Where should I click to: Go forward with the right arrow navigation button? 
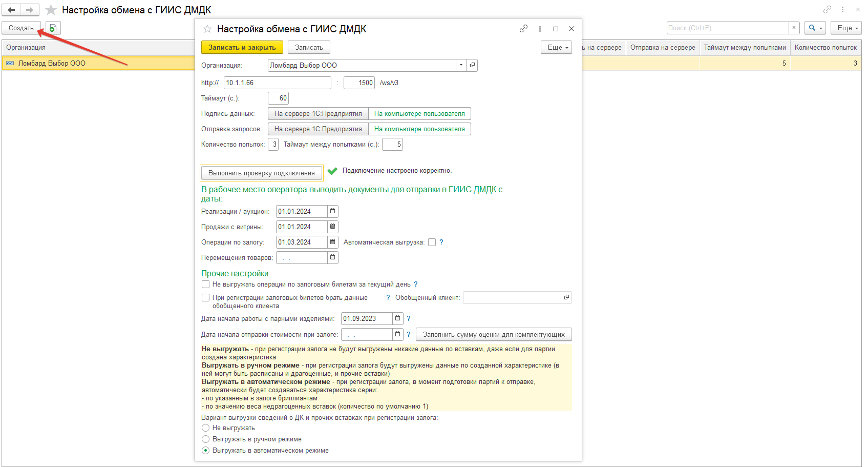[30, 10]
